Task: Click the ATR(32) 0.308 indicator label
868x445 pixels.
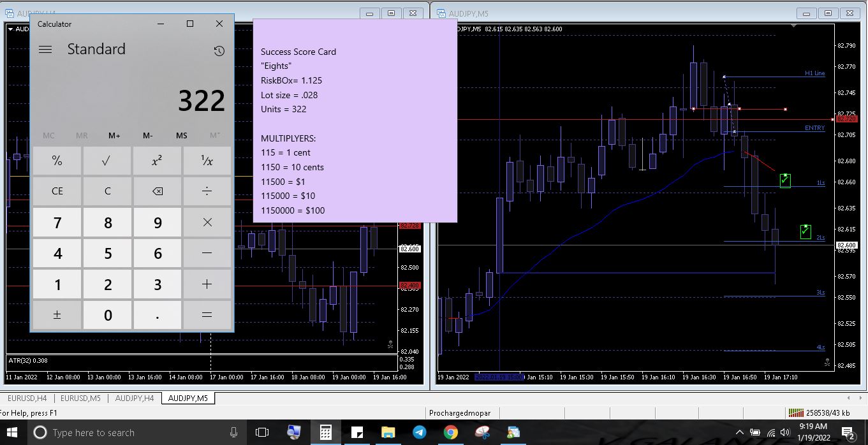Action: [x=27, y=361]
